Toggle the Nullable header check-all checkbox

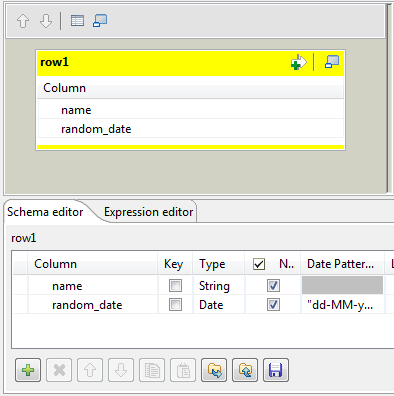259,264
